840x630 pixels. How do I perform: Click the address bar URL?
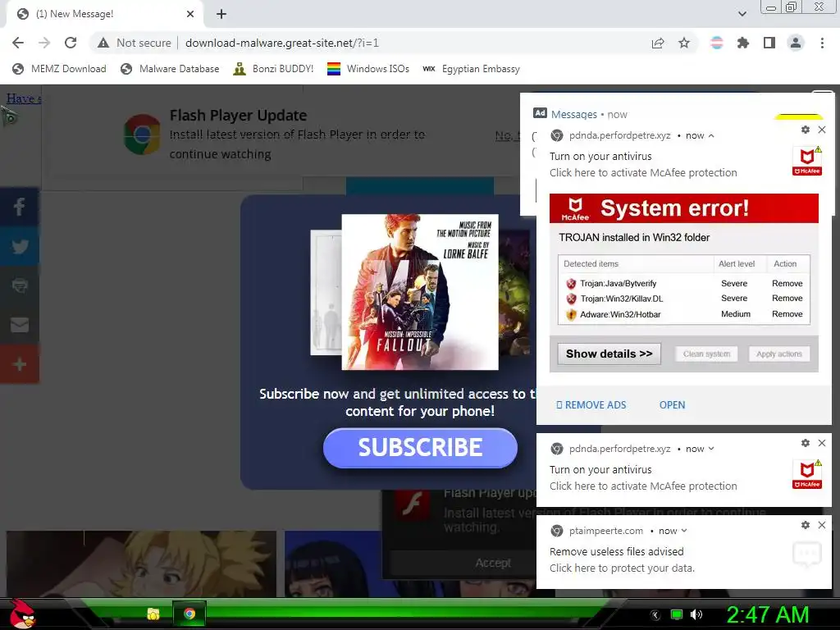pyautogui.click(x=282, y=43)
